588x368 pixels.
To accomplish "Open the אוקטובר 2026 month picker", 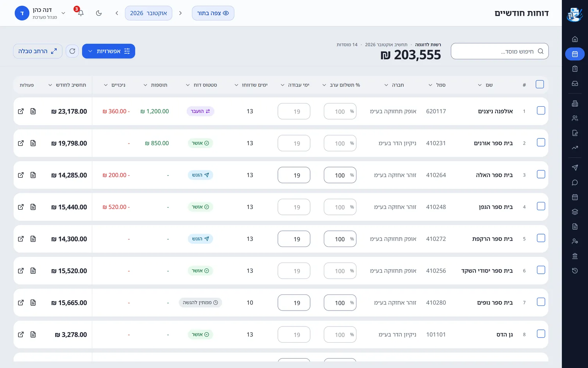I will click(x=148, y=13).
